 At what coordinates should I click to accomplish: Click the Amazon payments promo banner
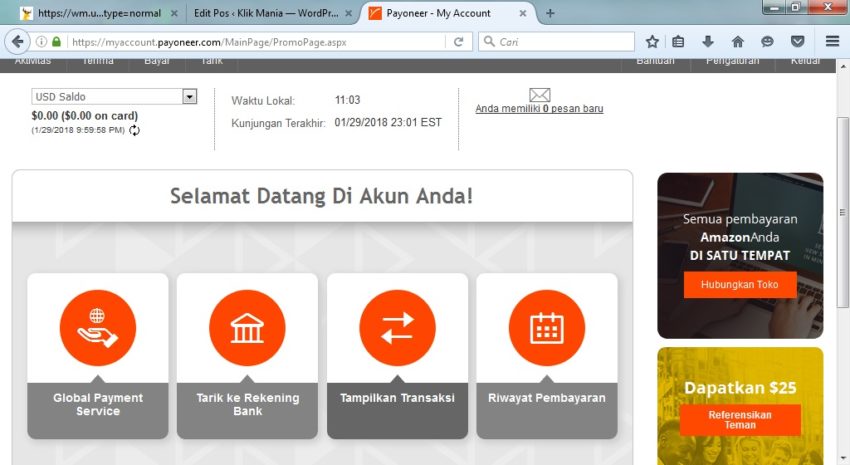[740, 256]
